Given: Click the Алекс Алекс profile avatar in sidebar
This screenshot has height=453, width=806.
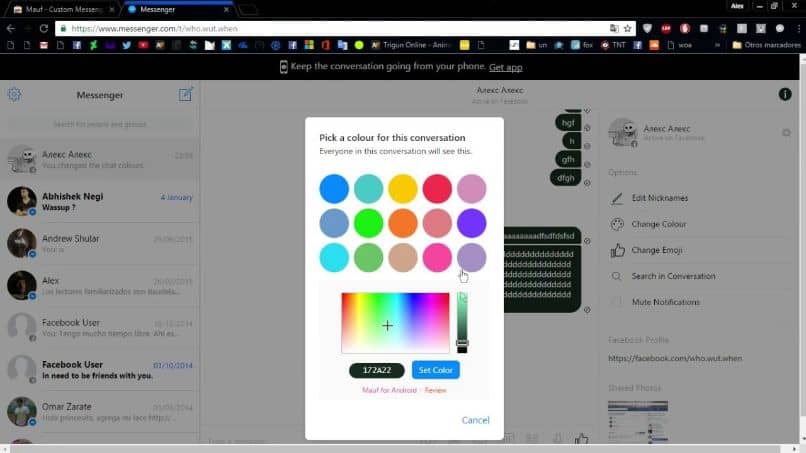Looking at the screenshot, I should [622, 133].
